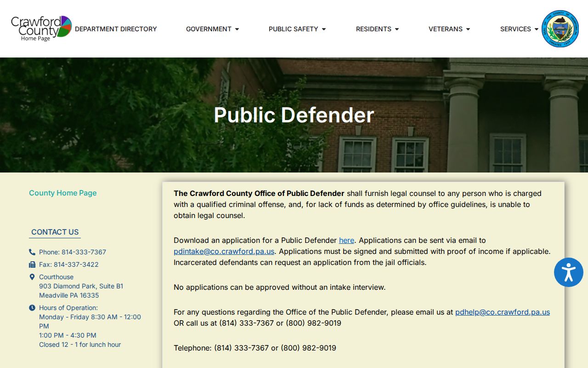Click 'Closed 12 - 1 for lunch hour'
Image resolution: width=588 pixels, height=368 pixels.
click(80, 345)
